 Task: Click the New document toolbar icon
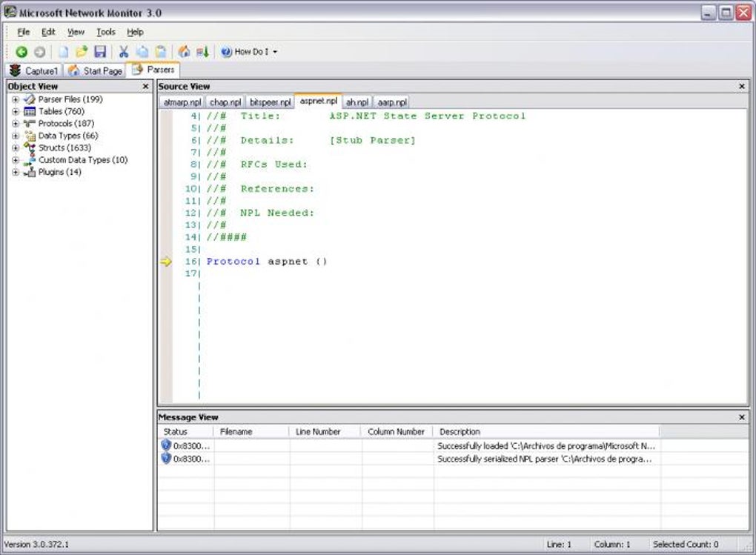pyautogui.click(x=64, y=52)
